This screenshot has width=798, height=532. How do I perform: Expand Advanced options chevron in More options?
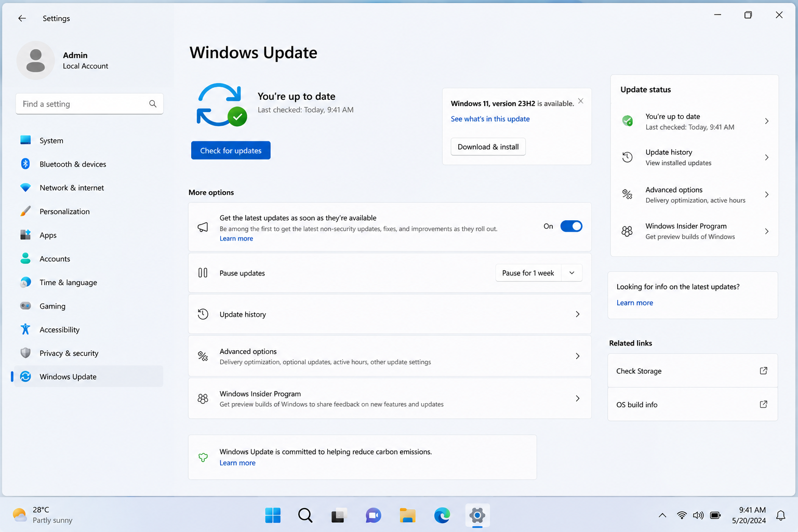click(578, 356)
